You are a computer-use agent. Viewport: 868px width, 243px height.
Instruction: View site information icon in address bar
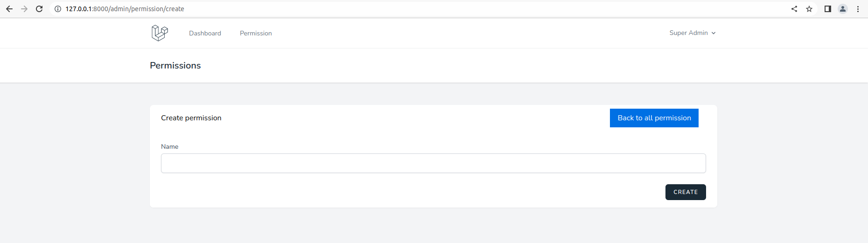point(58,9)
